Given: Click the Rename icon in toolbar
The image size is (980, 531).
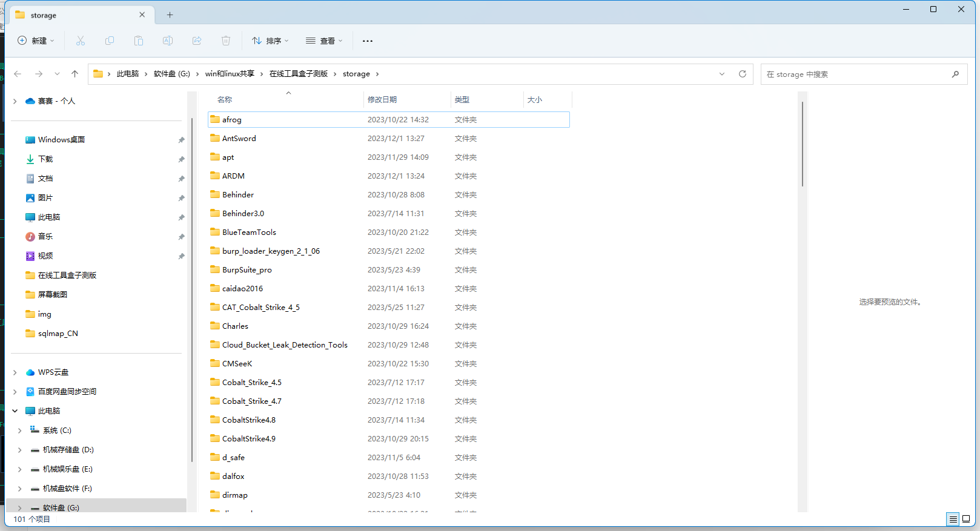Looking at the screenshot, I should (x=168, y=41).
